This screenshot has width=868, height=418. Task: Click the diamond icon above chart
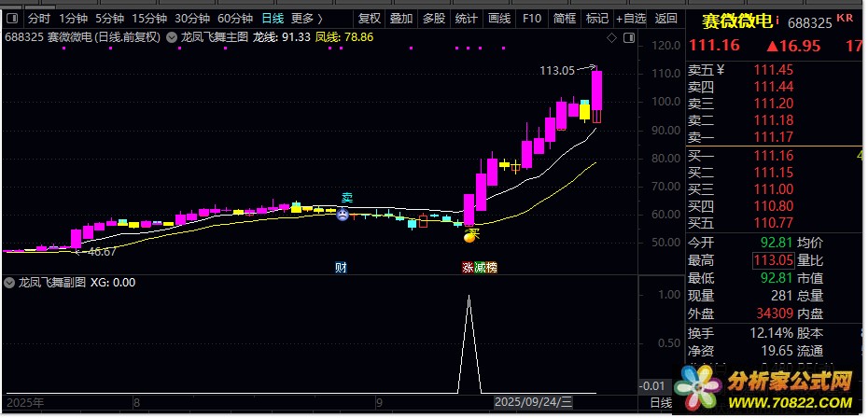click(x=611, y=38)
